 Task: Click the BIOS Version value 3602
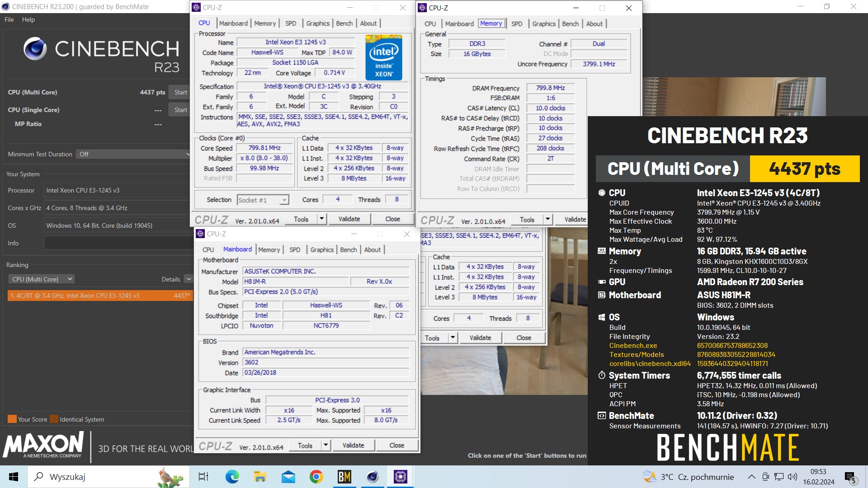click(326, 362)
